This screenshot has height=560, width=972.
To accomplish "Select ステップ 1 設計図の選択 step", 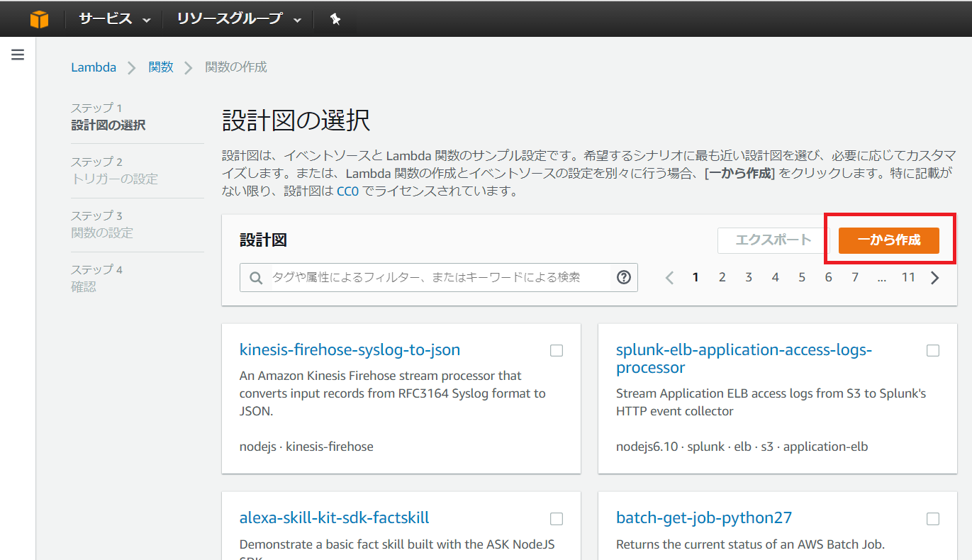I will 108,117.
